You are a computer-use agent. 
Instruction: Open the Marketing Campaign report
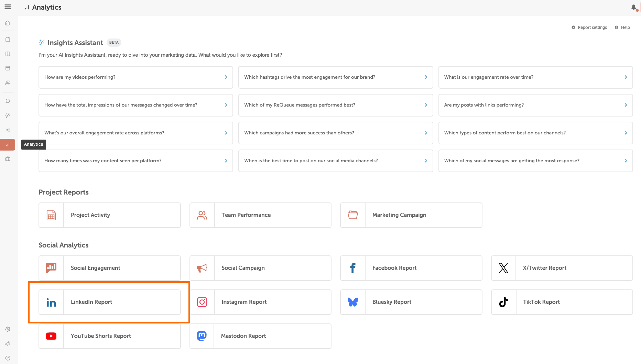(x=411, y=215)
